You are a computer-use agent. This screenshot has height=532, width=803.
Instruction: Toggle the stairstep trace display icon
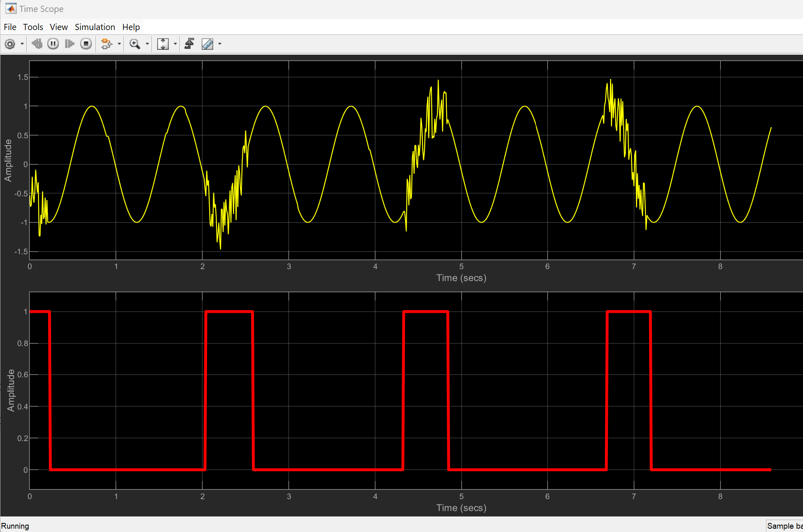189,44
